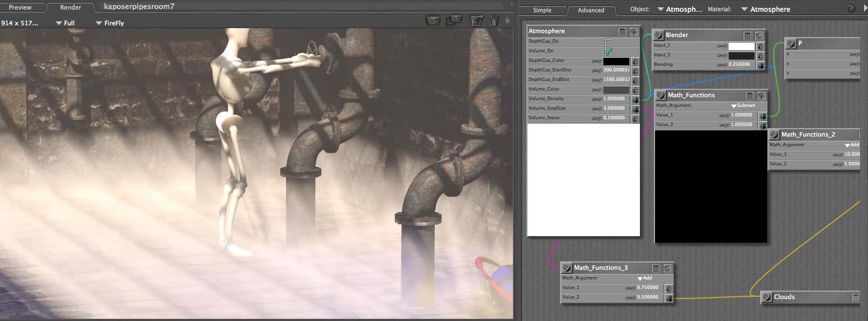This screenshot has width=868, height=321.
Task: Select the hand pan tool icon
Action: [494, 21]
